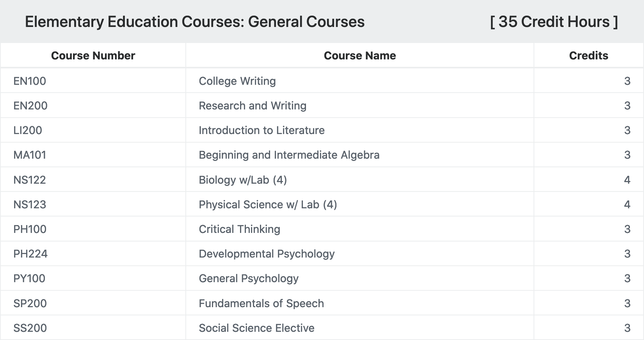Click the PY100 course number
The width and height of the screenshot is (644, 340).
click(x=29, y=278)
